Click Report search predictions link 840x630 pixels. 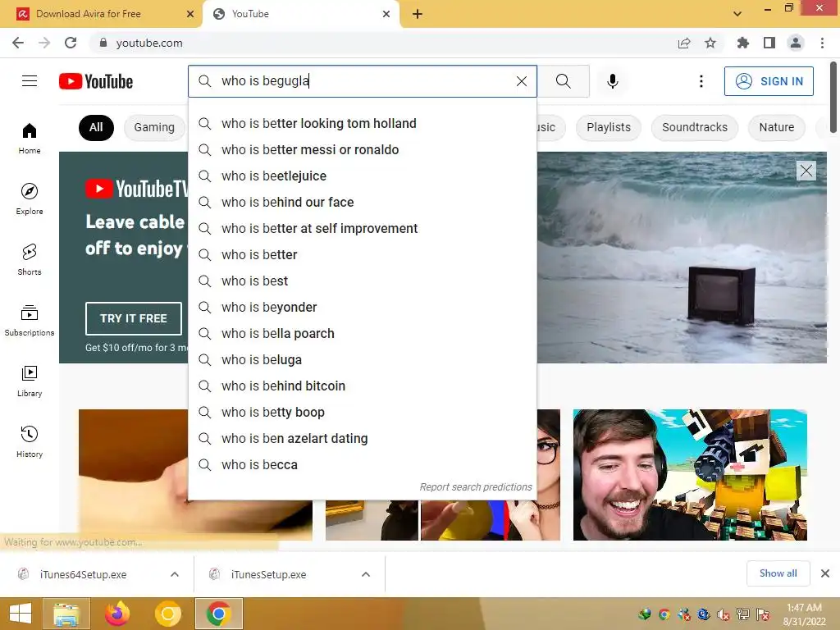click(x=476, y=487)
